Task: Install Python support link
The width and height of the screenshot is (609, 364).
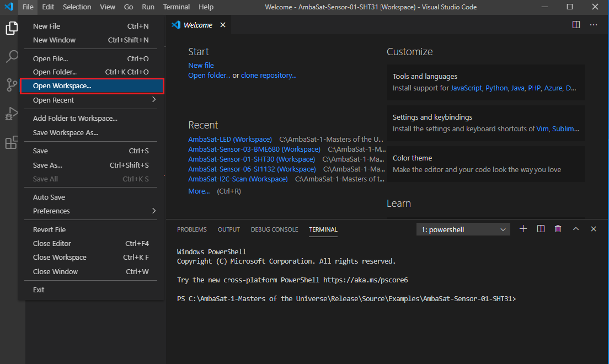Action: (x=496, y=88)
